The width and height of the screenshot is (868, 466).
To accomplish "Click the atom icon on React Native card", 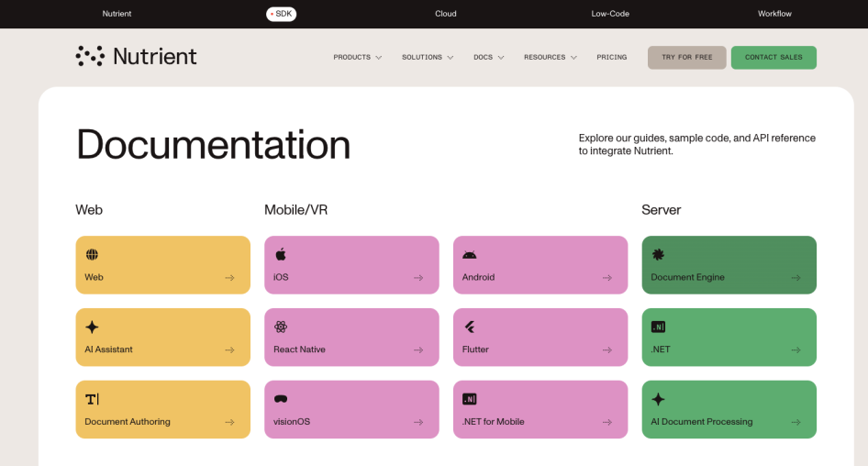I will pyautogui.click(x=281, y=327).
